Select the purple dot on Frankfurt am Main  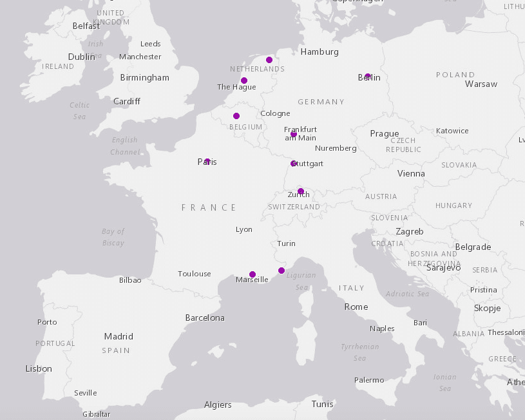pyautogui.click(x=294, y=134)
